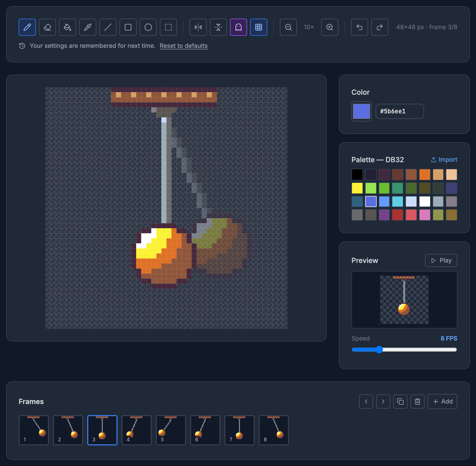Pick the cyan palette swatch
The height and width of the screenshot is (466, 476).
(x=398, y=202)
